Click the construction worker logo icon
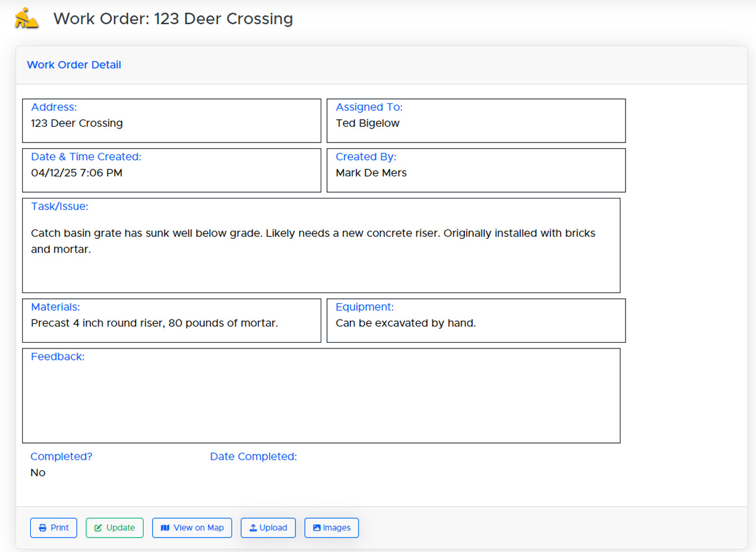 pyautogui.click(x=26, y=18)
